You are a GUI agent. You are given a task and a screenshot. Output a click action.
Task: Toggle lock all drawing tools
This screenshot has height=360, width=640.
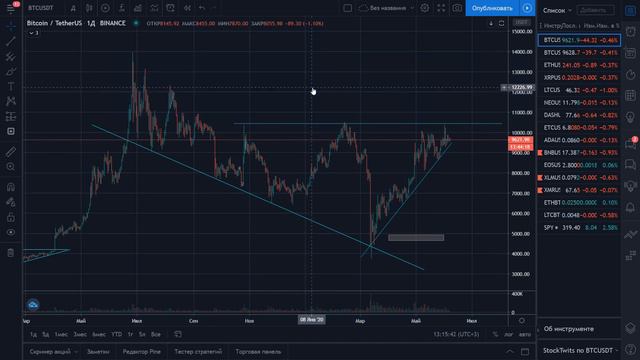click(11, 217)
